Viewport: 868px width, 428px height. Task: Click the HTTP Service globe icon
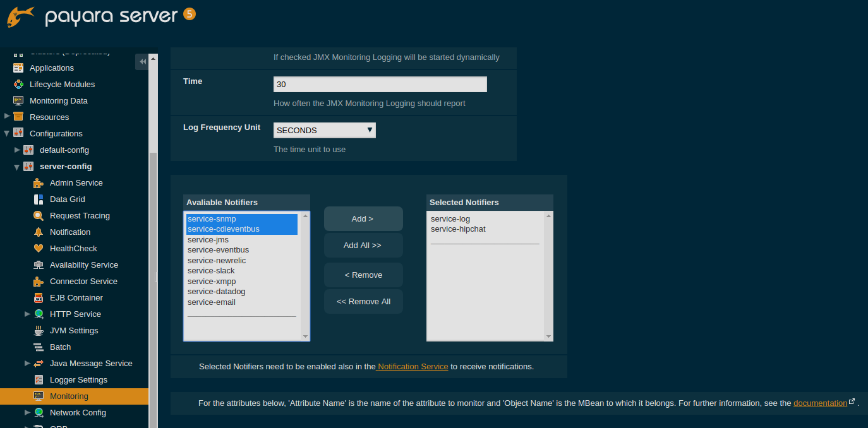pos(39,314)
